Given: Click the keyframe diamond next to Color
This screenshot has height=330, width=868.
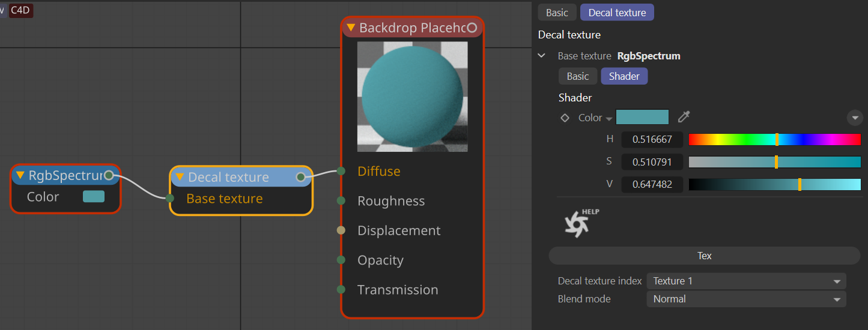Looking at the screenshot, I should point(565,118).
